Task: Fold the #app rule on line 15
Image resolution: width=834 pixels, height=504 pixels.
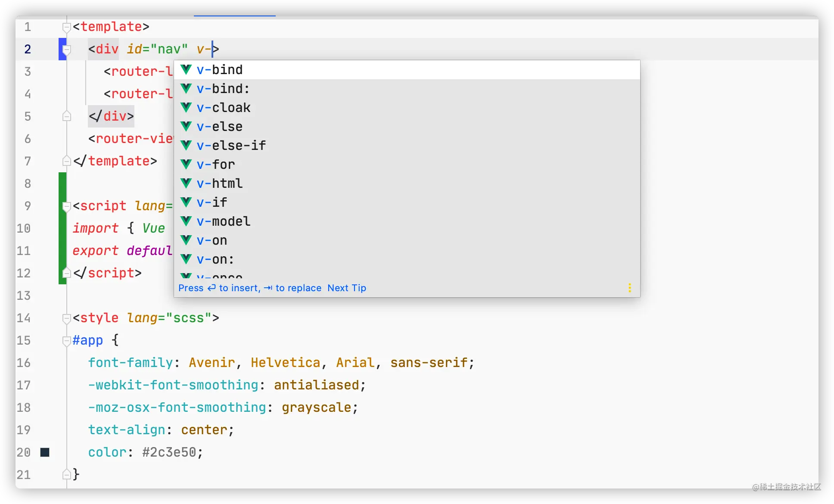Action: [x=66, y=341]
